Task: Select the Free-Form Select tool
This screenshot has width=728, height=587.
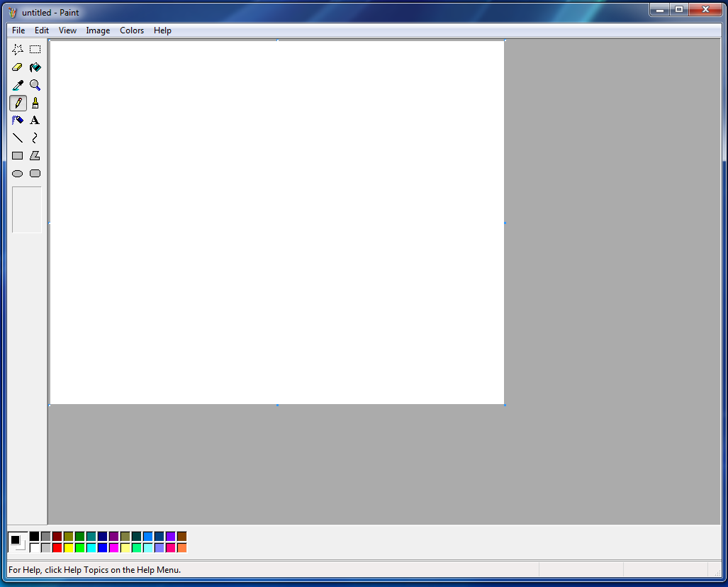Action: coord(17,49)
